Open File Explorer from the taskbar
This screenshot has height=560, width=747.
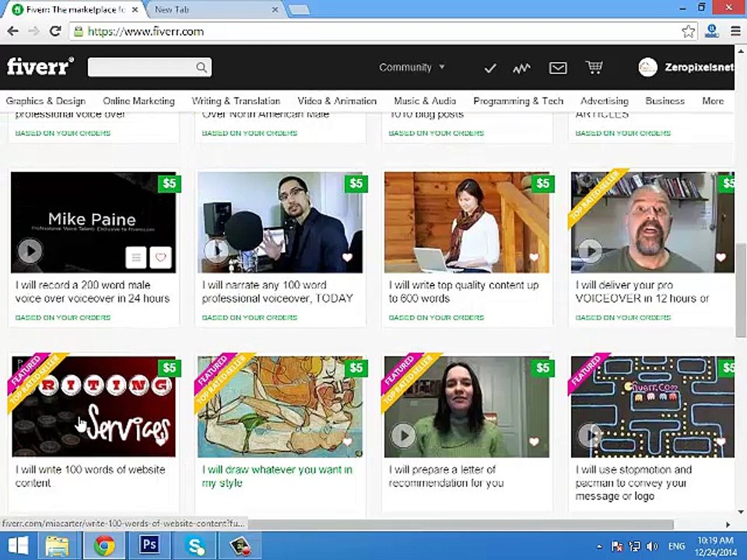[x=58, y=546]
